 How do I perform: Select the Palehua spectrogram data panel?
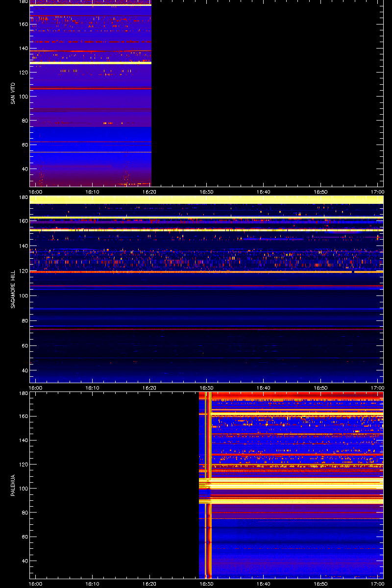tap(206, 485)
